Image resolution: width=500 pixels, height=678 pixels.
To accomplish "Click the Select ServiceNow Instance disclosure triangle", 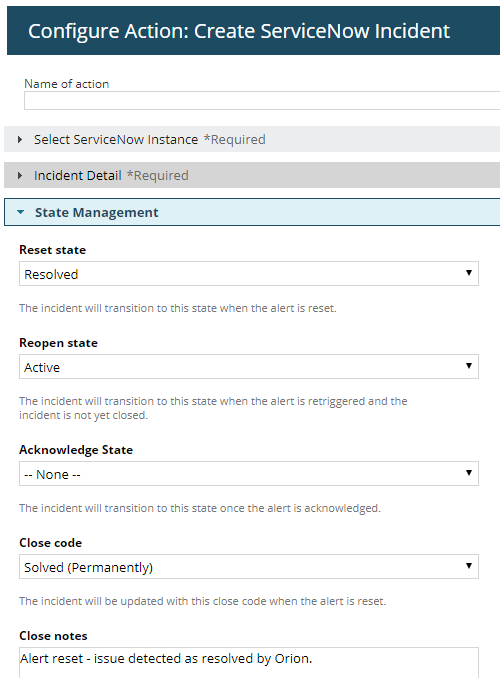I will pyautogui.click(x=20, y=139).
